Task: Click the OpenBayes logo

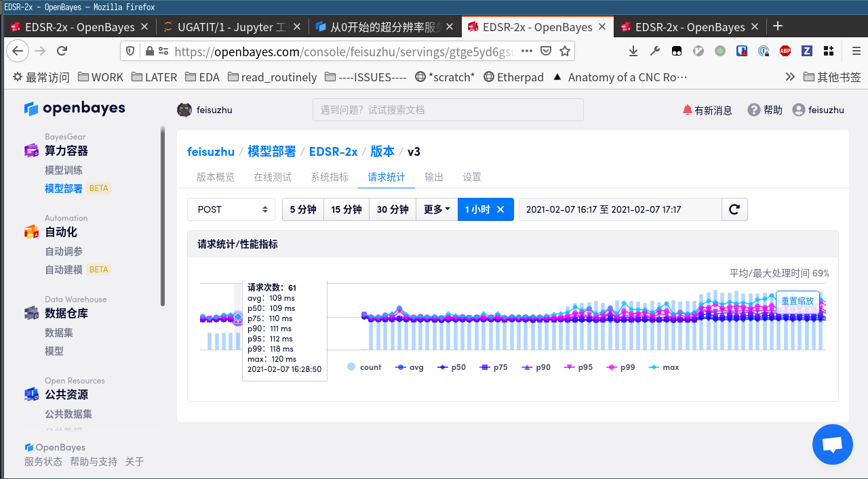Action: (75, 108)
